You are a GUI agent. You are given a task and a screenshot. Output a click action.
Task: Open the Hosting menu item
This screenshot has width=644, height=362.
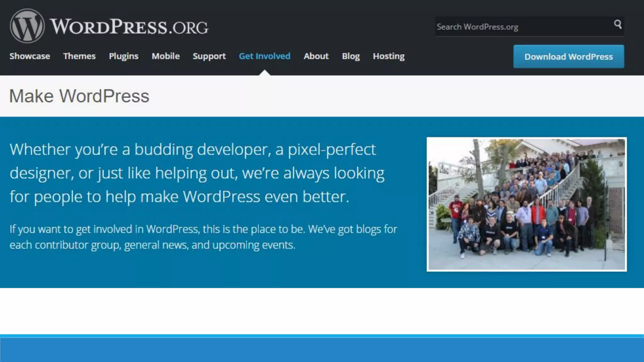tap(389, 56)
